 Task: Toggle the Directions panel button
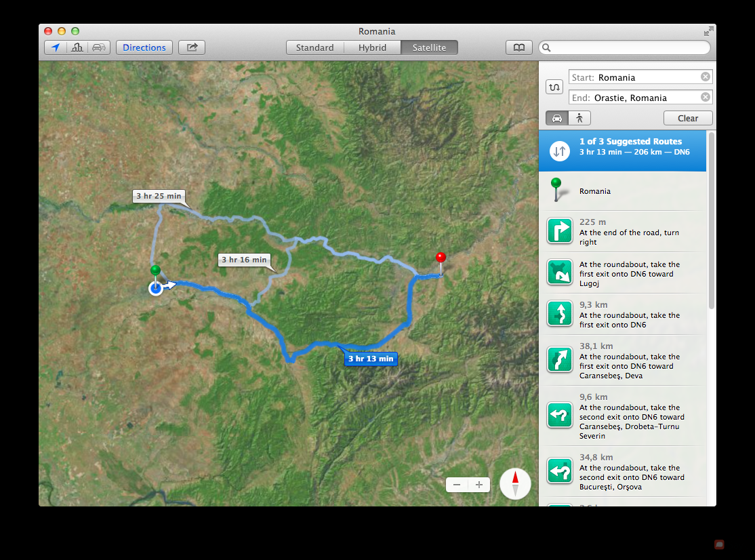pos(144,47)
